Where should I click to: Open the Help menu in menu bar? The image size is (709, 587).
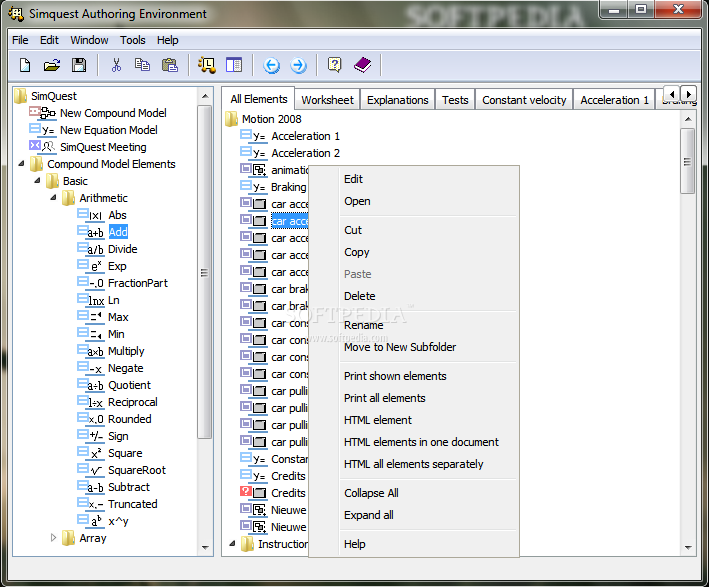[168, 40]
